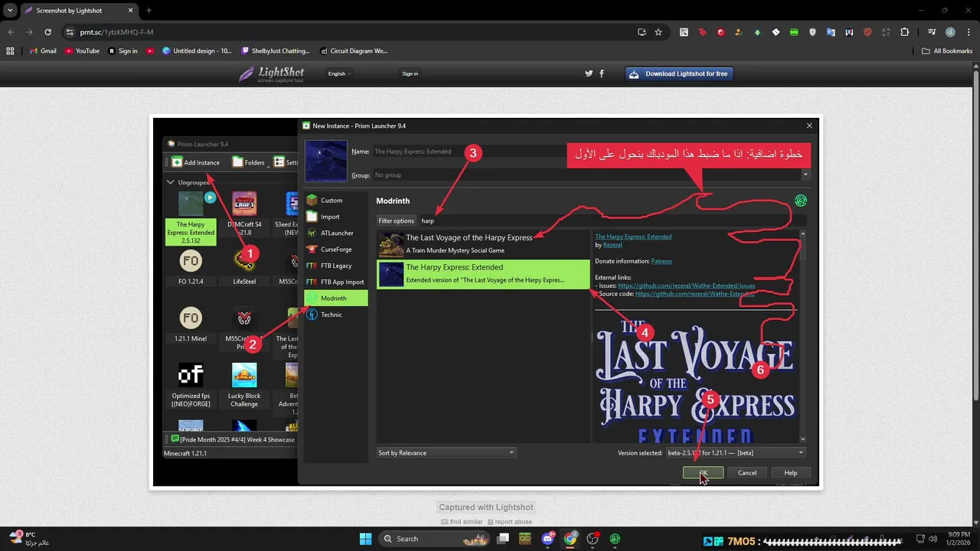980x551 pixels.
Task: Open a new Chrome tab
Action: 149,11
